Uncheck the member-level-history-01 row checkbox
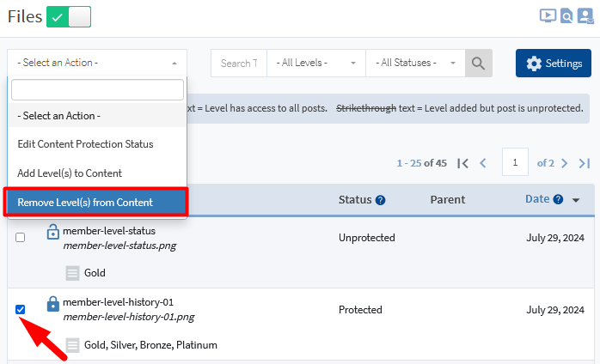 21,309
